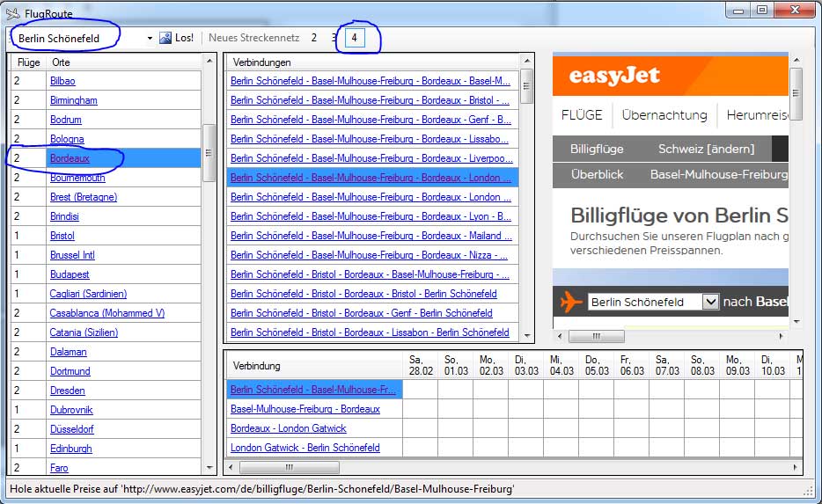Screen dimensions: 822x504
Task: Click the easyJet logo in browser panel
Action: coord(614,76)
